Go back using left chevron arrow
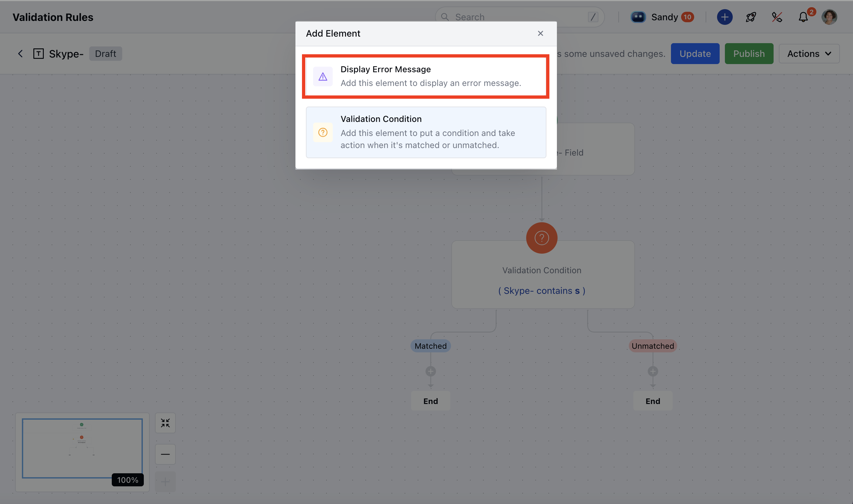This screenshot has height=504, width=853. tap(20, 54)
